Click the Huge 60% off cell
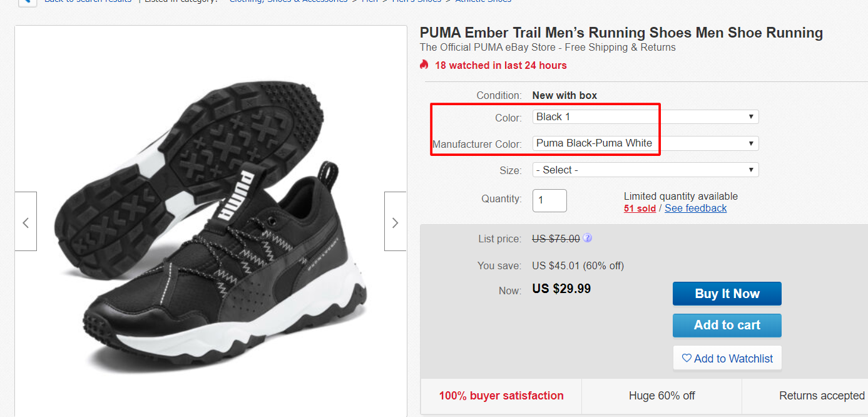 [661, 396]
